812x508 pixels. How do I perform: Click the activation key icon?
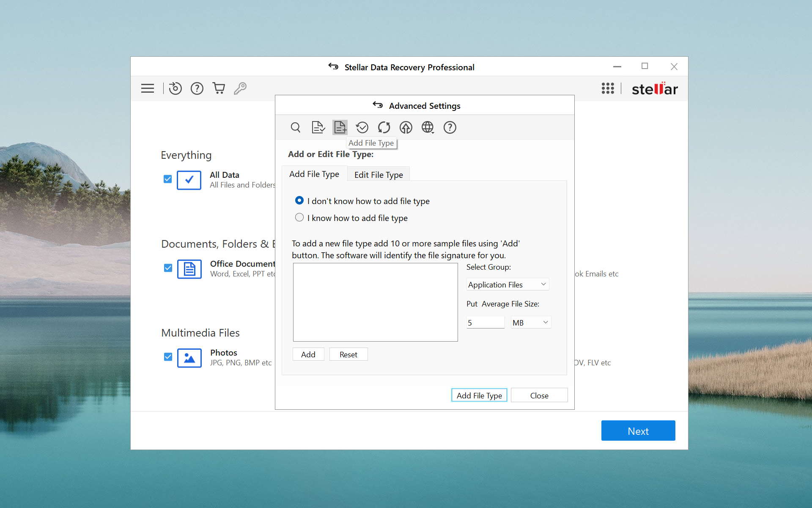pyautogui.click(x=240, y=88)
